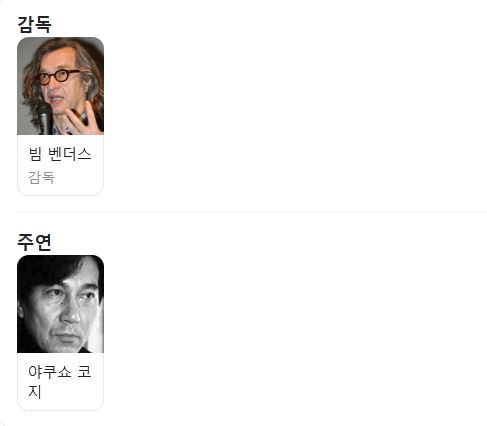Click the microphone in the director's photo

[x=44, y=118]
